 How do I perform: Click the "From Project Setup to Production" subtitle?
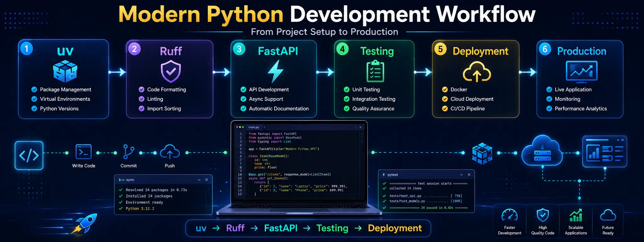pos(325,32)
